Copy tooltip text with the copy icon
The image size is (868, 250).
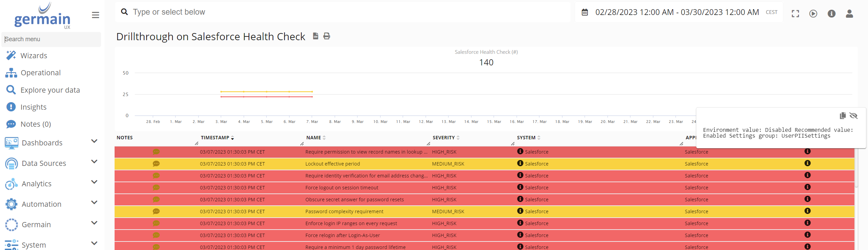click(843, 116)
